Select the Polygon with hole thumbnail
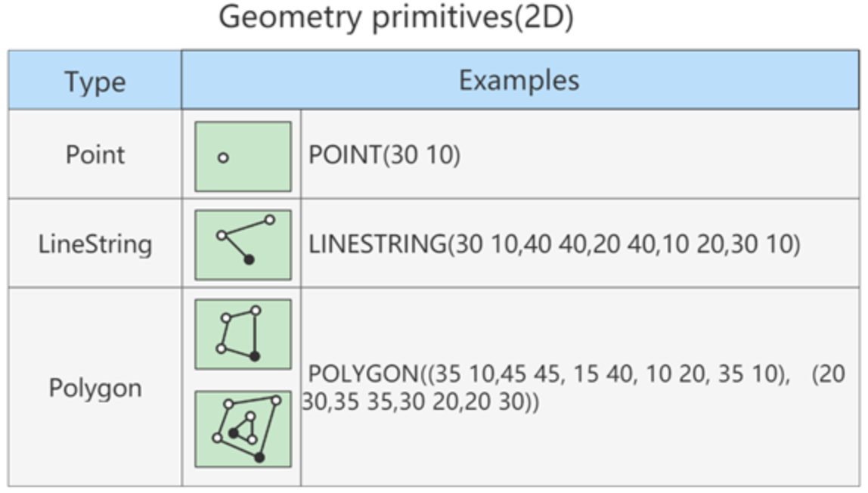The height and width of the screenshot is (493, 868). (x=243, y=429)
